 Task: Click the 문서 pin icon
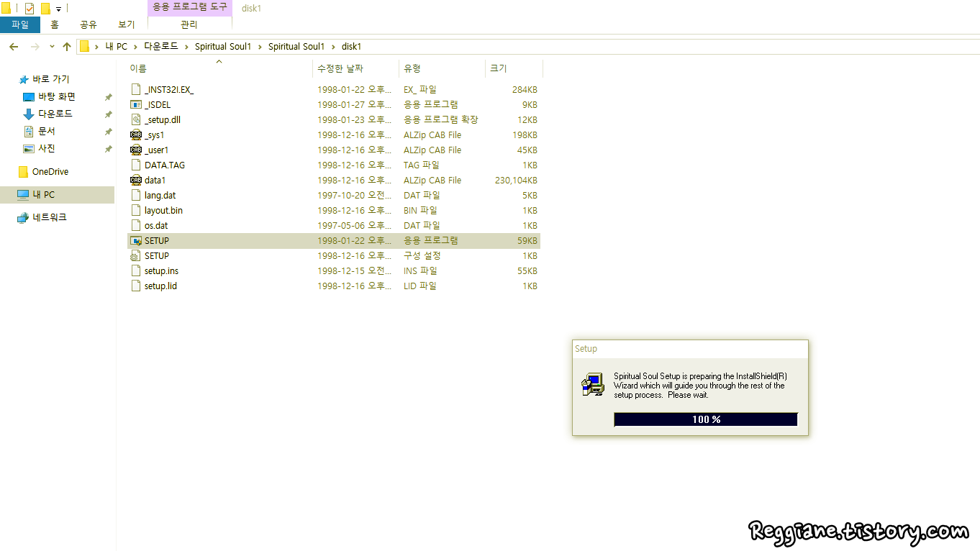pyautogui.click(x=108, y=132)
